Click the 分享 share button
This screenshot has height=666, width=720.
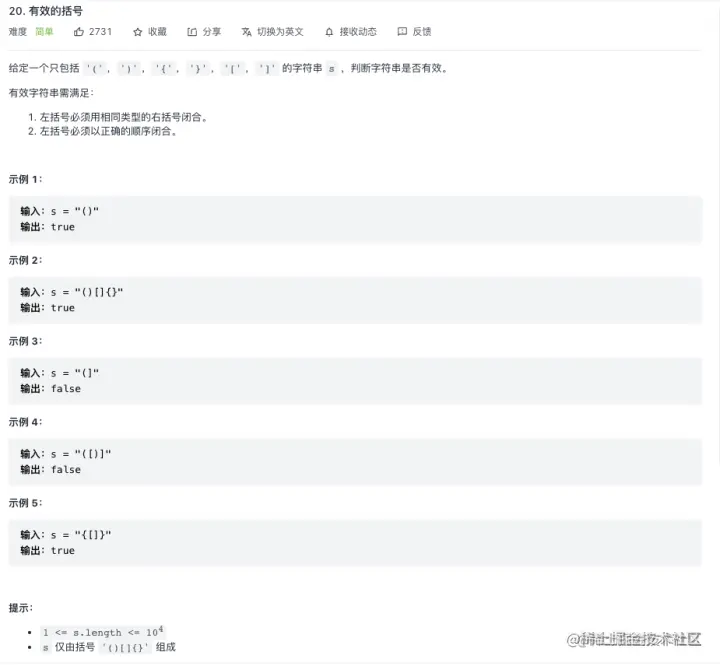point(212,32)
